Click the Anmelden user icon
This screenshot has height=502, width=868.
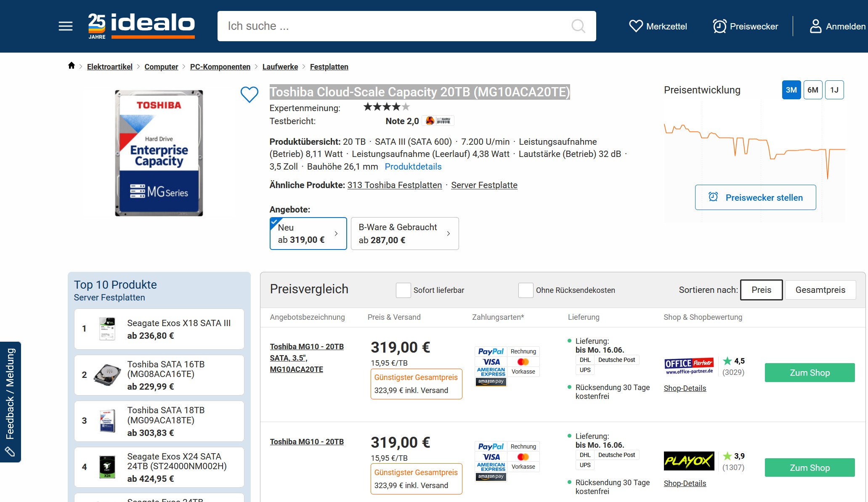pyautogui.click(x=815, y=26)
